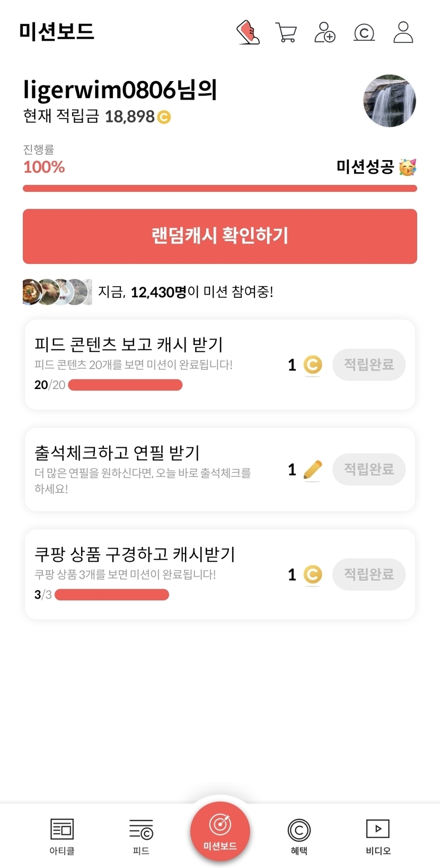Open the cash coin icon in header
The height and width of the screenshot is (868, 440).
pos(364,33)
